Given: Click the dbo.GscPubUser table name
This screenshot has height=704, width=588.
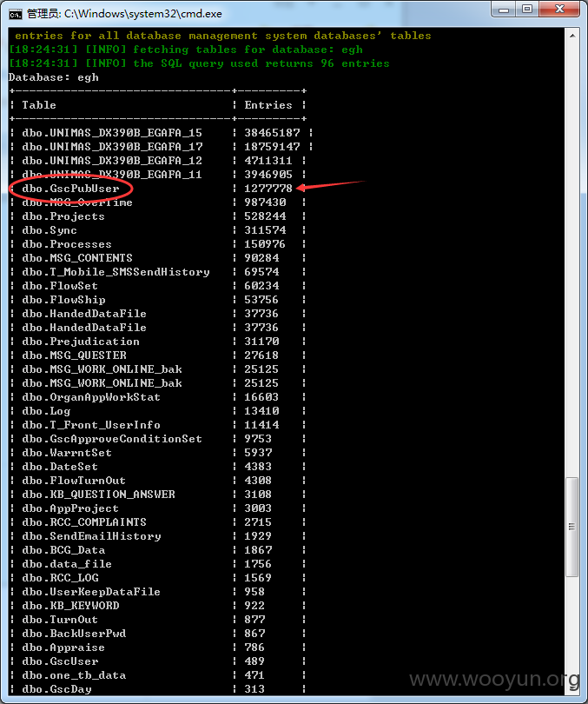Looking at the screenshot, I should [71, 188].
